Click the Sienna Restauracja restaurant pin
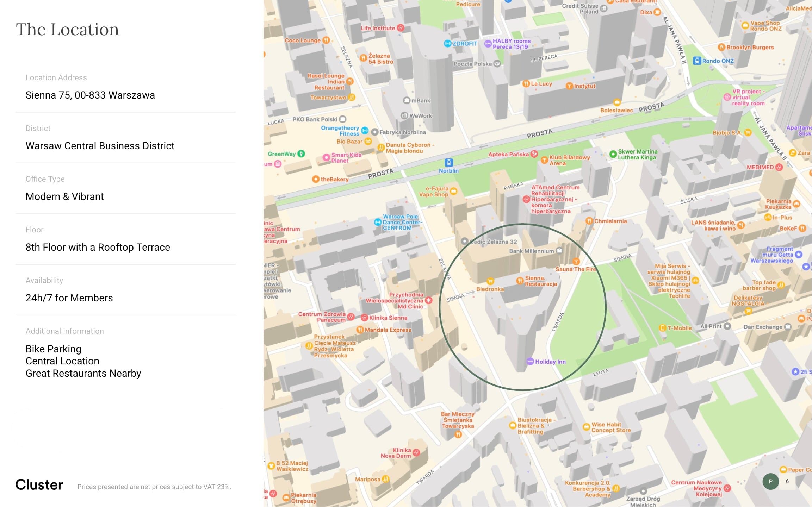Screen dimensions: 812x507 [x=520, y=281]
